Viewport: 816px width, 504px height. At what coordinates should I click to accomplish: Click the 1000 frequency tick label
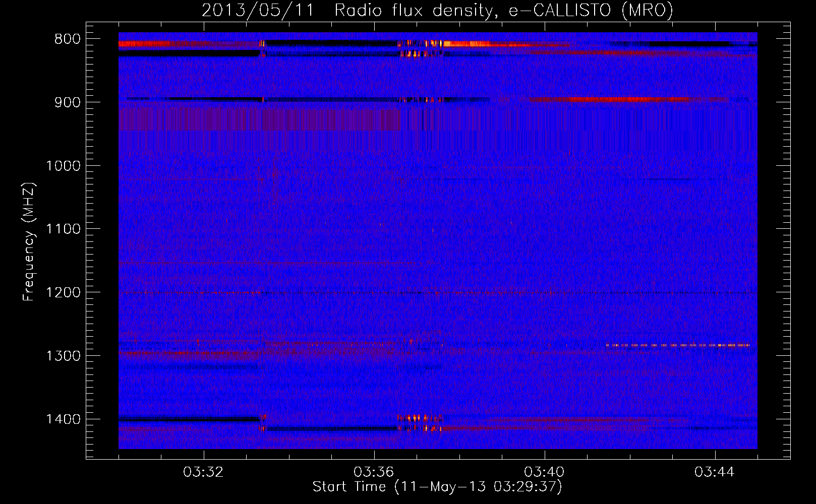pyautogui.click(x=64, y=166)
